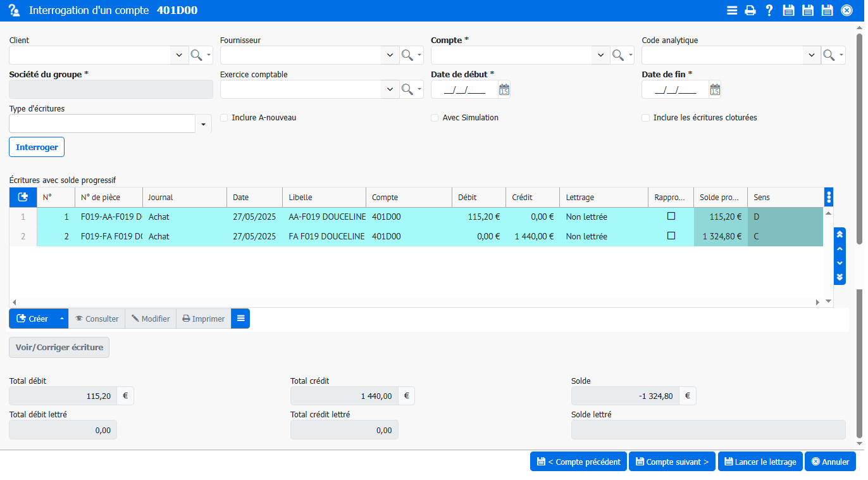Viewport: 868px width, 480px height.
Task: Open the Créer button dropdown arrow
Action: pos(61,319)
